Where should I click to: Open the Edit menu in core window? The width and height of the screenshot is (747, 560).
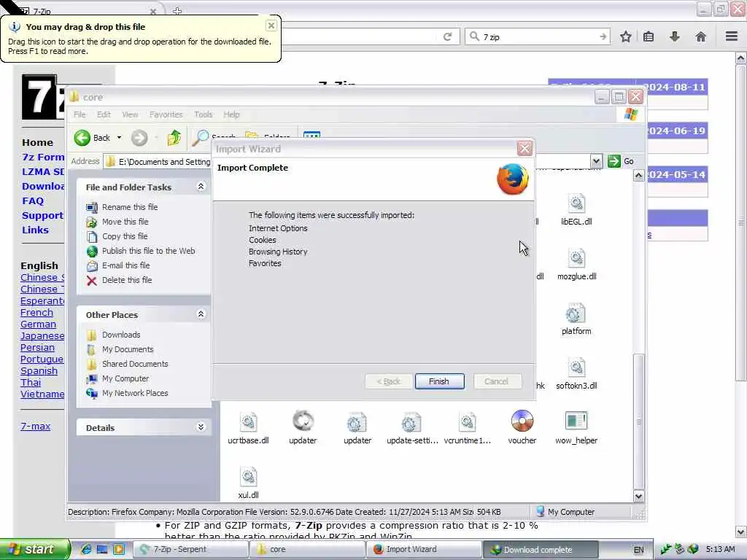104,114
